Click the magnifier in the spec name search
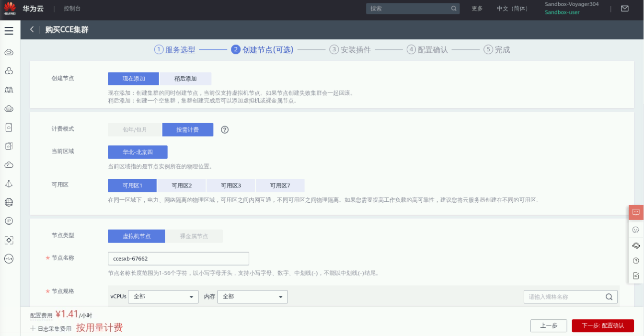644x336 pixels. coord(609,297)
